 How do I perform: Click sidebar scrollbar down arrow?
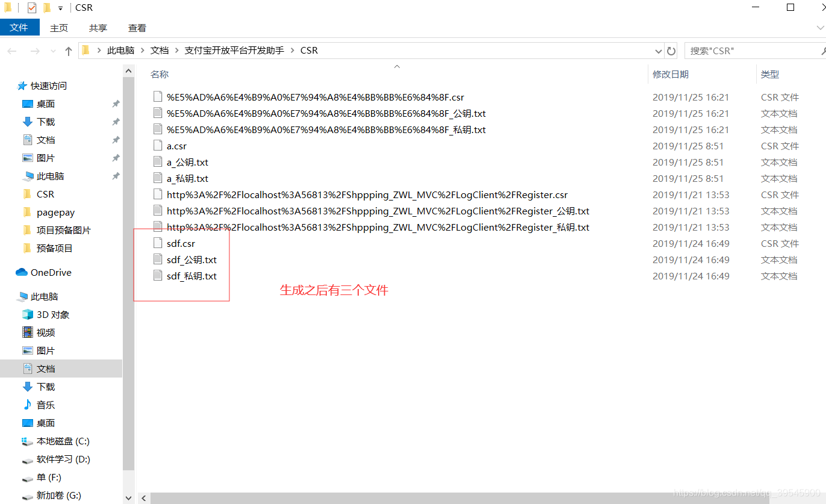click(129, 498)
